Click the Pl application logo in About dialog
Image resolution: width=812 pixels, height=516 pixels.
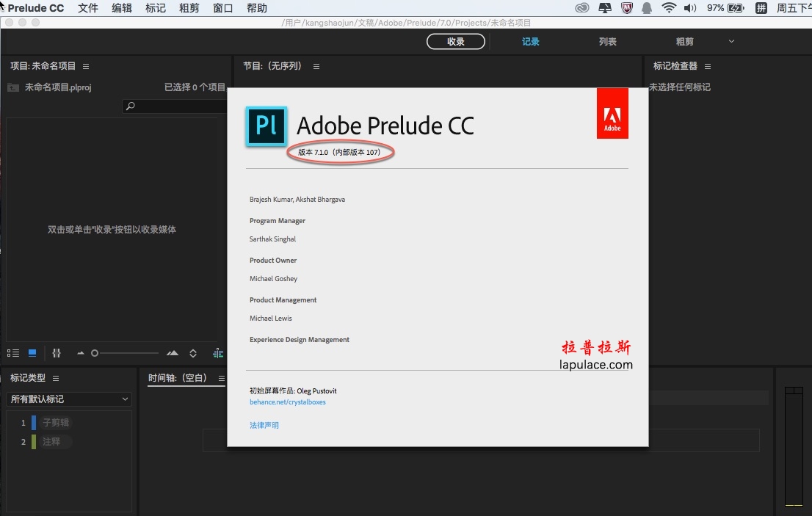click(267, 126)
